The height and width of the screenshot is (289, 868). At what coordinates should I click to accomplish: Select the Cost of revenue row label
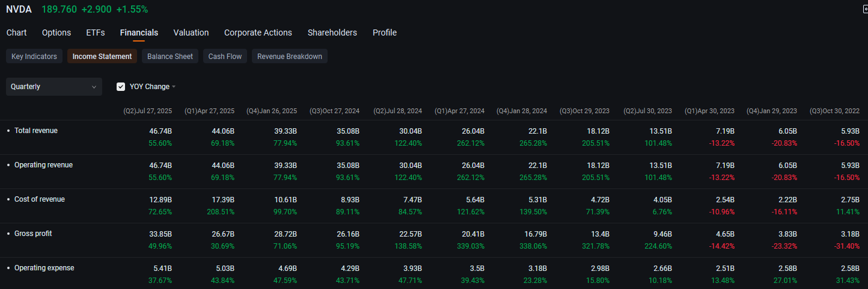coord(40,199)
